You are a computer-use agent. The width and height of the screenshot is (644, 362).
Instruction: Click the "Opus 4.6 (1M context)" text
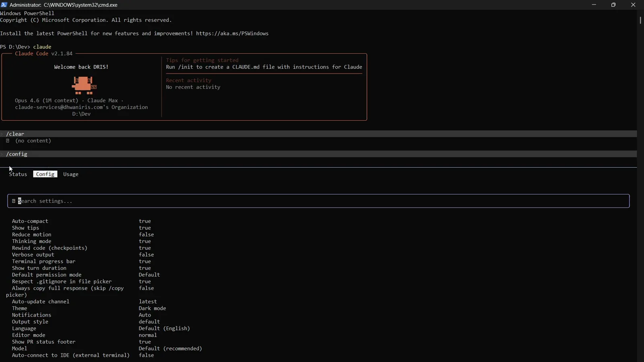pos(47,101)
